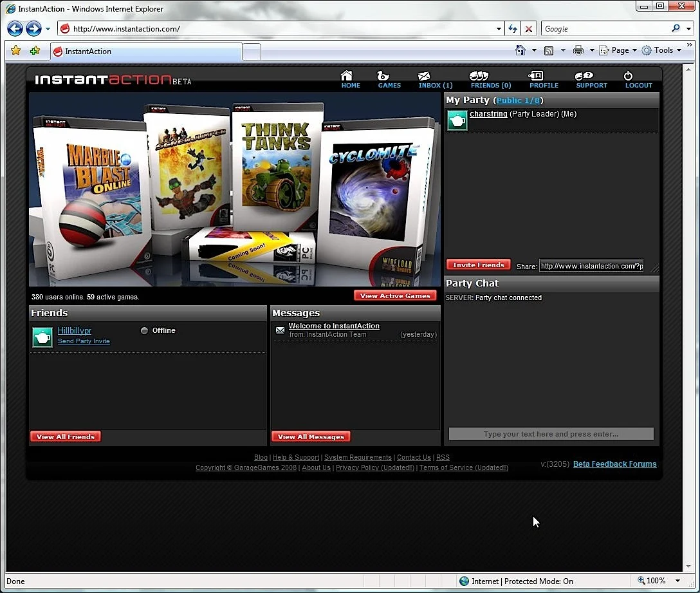Click the Coming Soon game box

pos(250,246)
